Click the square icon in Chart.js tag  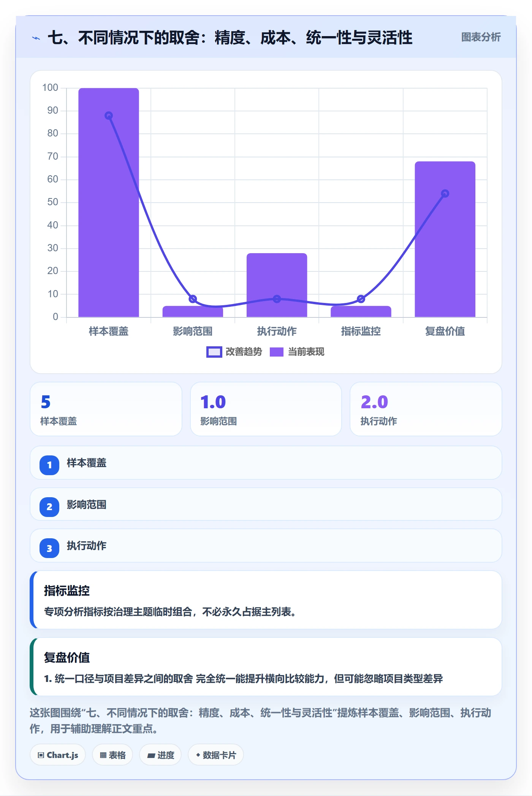[41, 755]
